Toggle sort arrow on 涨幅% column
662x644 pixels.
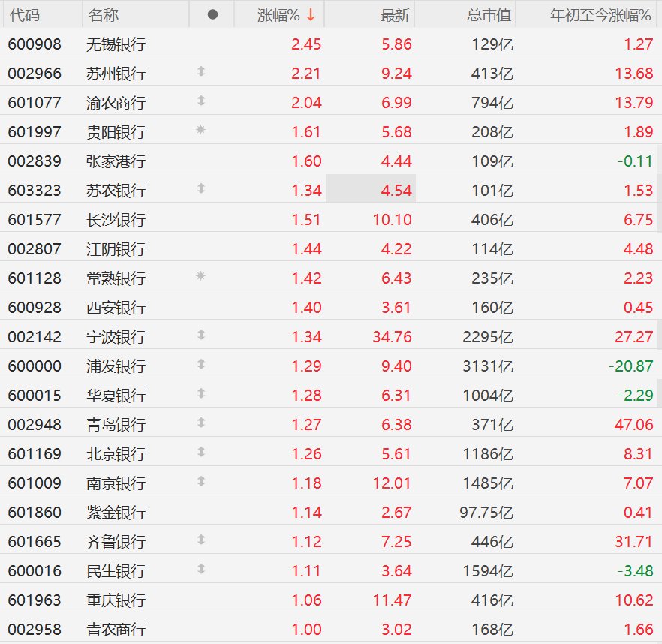[x=311, y=15]
